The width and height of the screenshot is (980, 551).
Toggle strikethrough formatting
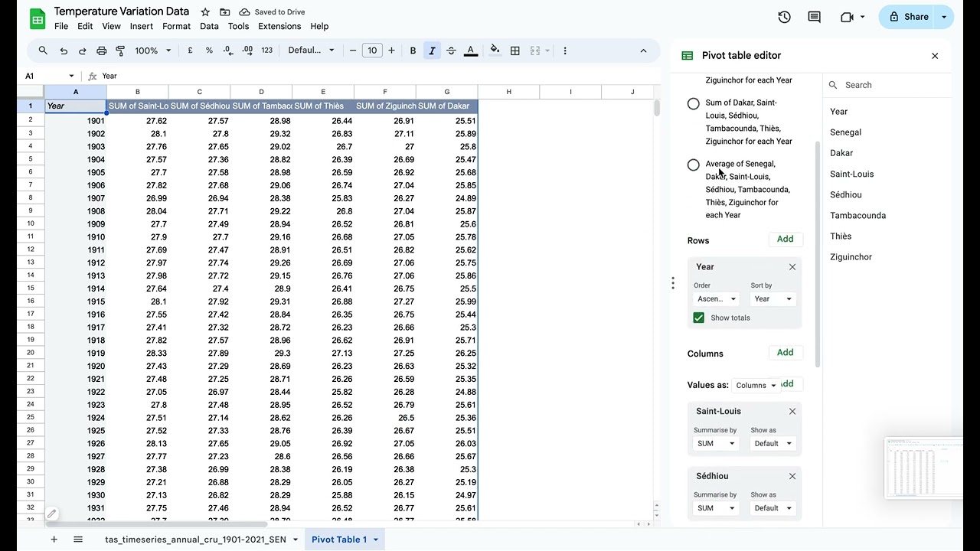pos(451,51)
